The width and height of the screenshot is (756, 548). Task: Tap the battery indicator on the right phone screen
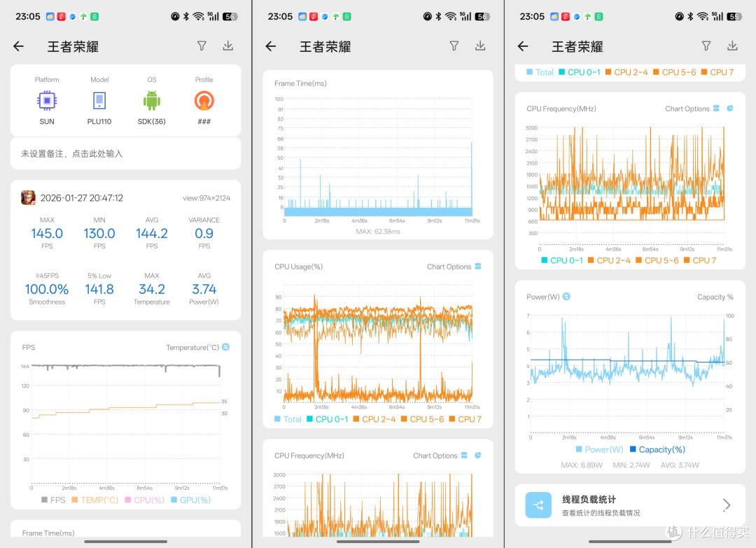point(734,16)
